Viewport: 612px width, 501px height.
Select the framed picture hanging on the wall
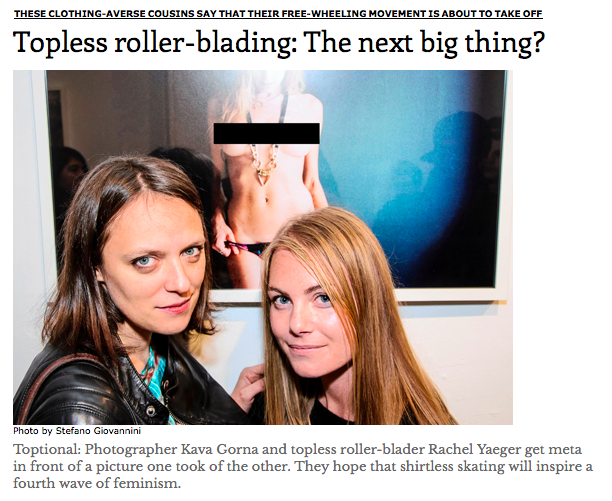[275, 185]
